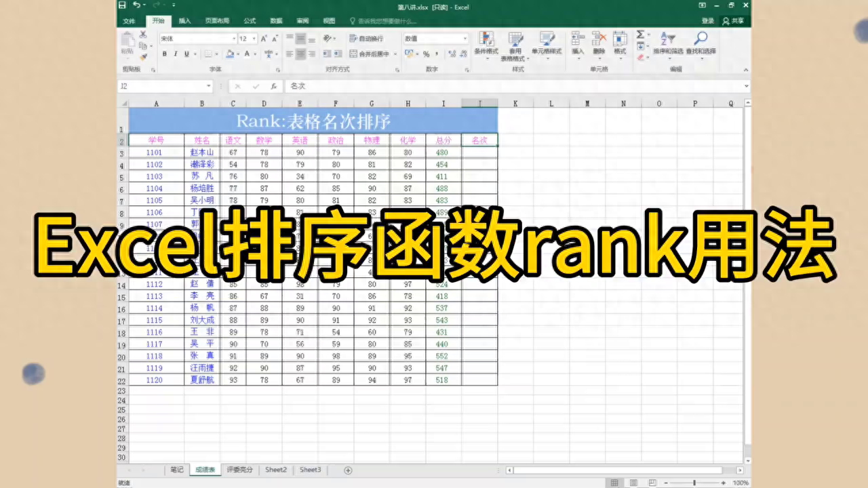
Task: Click the Clear eraser icon
Action: pos(639,58)
